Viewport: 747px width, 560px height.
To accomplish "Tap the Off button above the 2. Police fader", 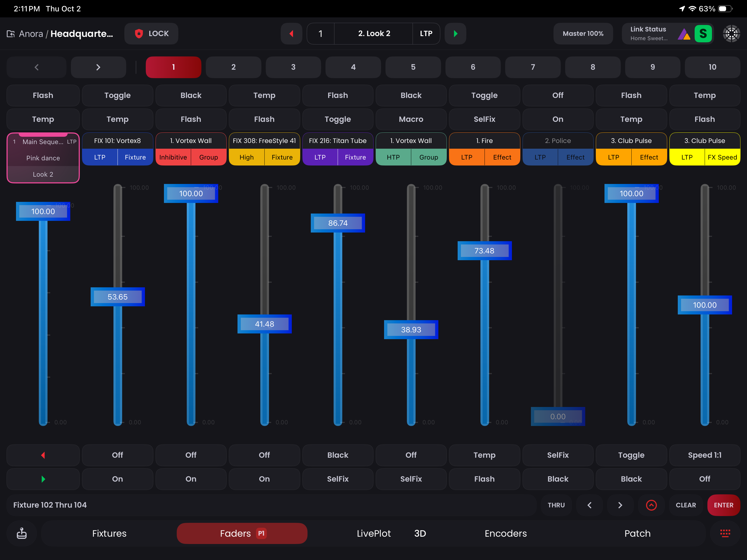I will (558, 96).
